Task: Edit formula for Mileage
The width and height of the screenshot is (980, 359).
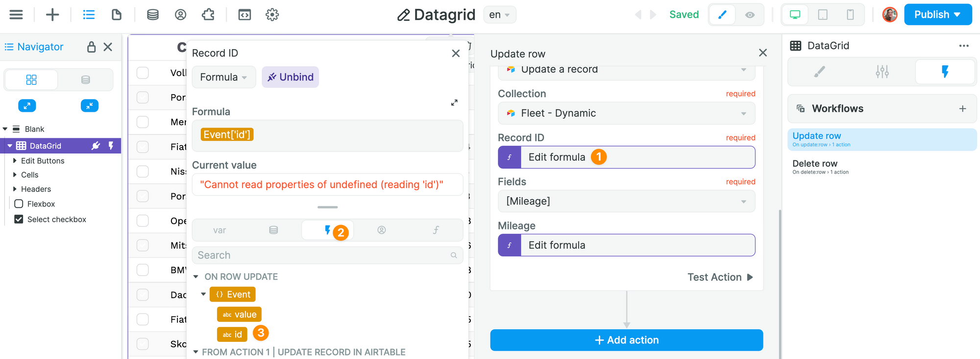Action: (x=626, y=245)
